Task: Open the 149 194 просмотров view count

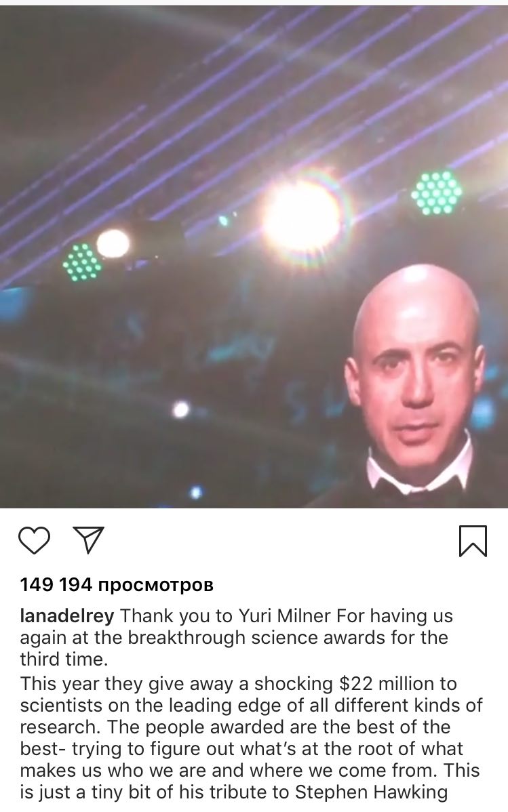Action: pyautogui.click(x=117, y=585)
